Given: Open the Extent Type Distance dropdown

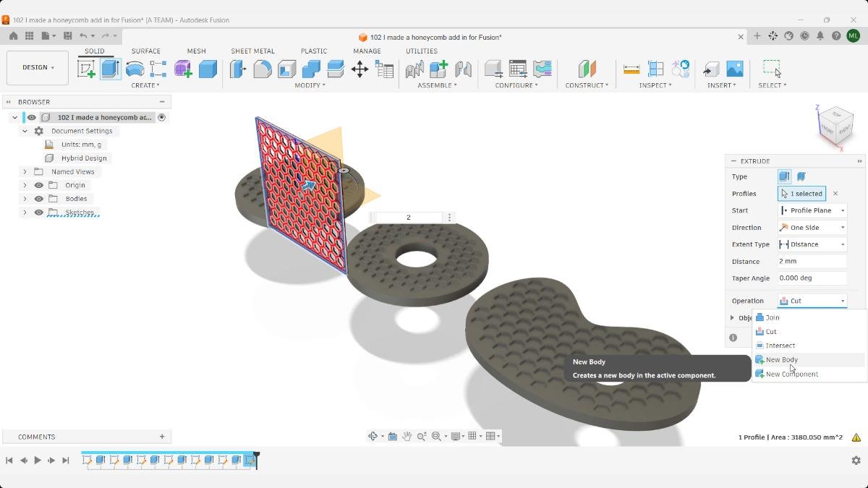Looking at the screenshot, I should coord(812,244).
